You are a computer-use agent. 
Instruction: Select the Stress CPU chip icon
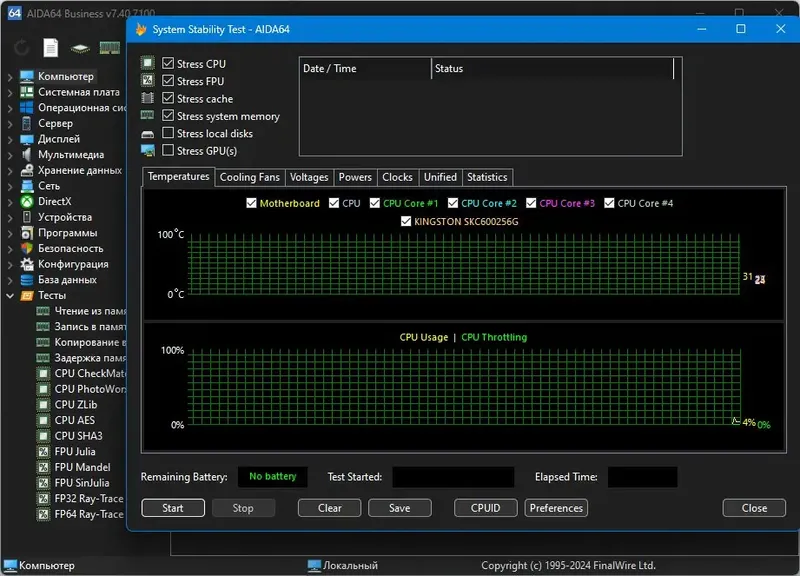click(x=146, y=63)
